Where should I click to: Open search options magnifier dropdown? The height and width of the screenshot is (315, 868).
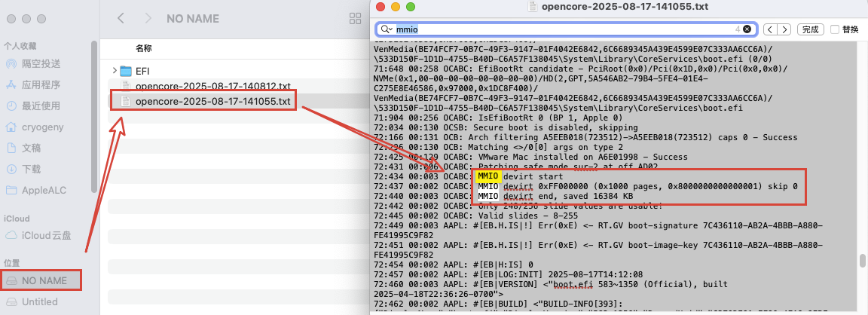click(386, 29)
